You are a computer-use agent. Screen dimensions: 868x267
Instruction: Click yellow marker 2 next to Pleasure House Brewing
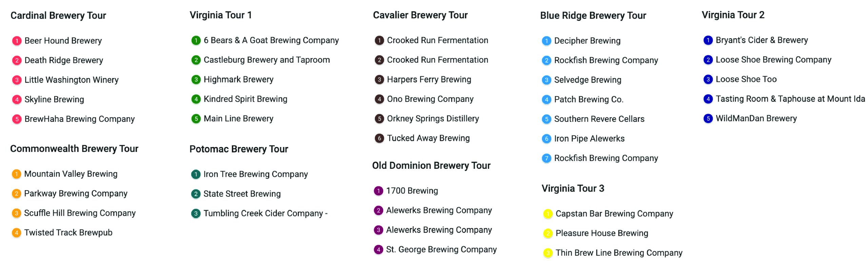tap(548, 233)
